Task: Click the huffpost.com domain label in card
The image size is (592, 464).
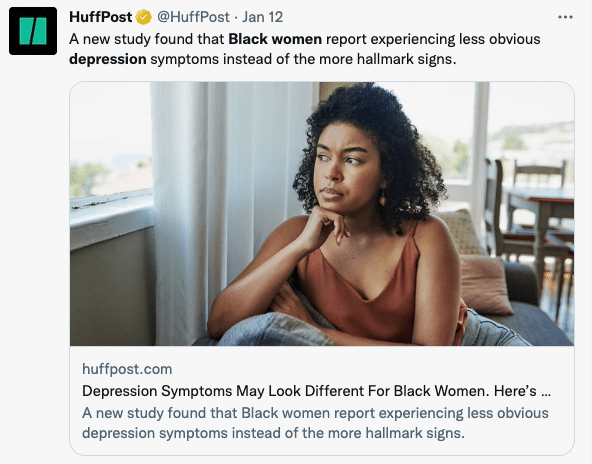Action: pyautogui.click(x=127, y=369)
